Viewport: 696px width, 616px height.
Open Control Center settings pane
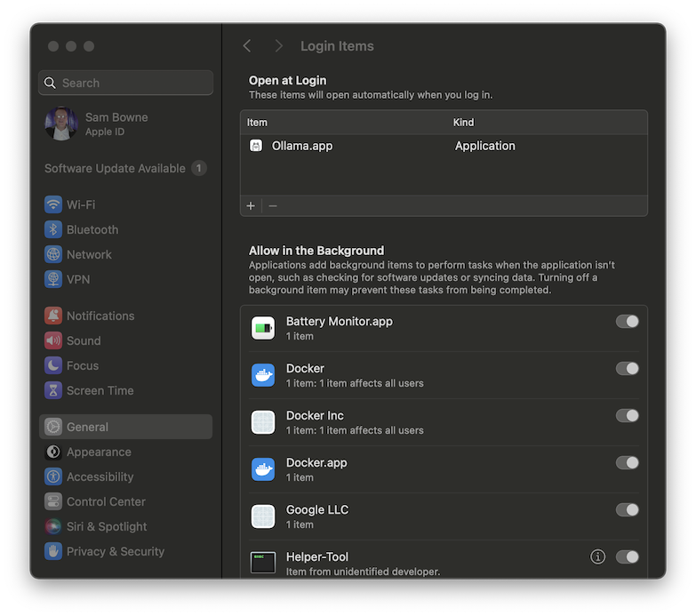(x=105, y=501)
